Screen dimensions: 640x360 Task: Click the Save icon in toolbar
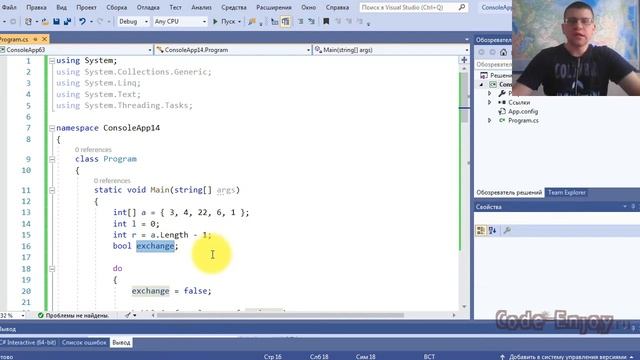pyautogui.click(x=56, y=21)
